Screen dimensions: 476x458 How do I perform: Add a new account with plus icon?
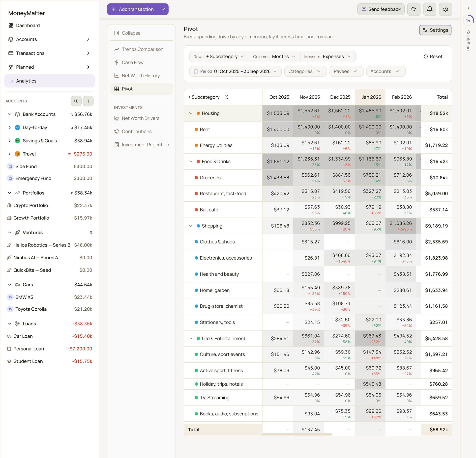click(88, 101)
